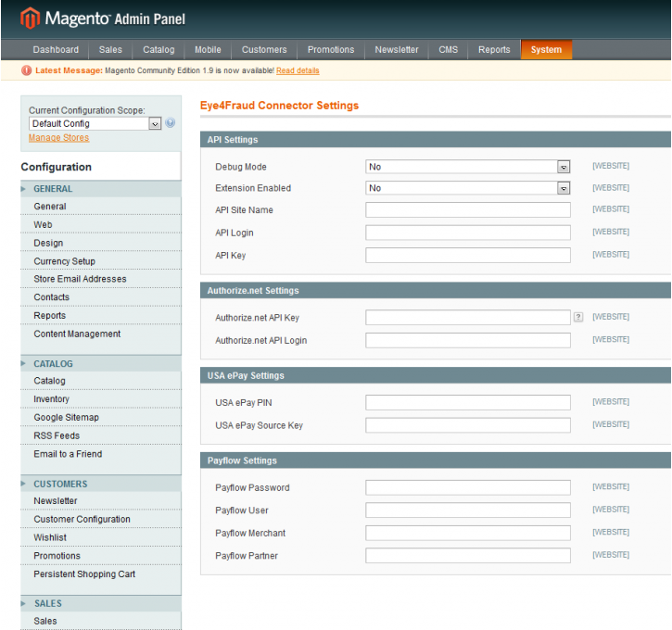672x630 pixels.
Task: Select Contacts in the sidebar
Action: point(101,297)
